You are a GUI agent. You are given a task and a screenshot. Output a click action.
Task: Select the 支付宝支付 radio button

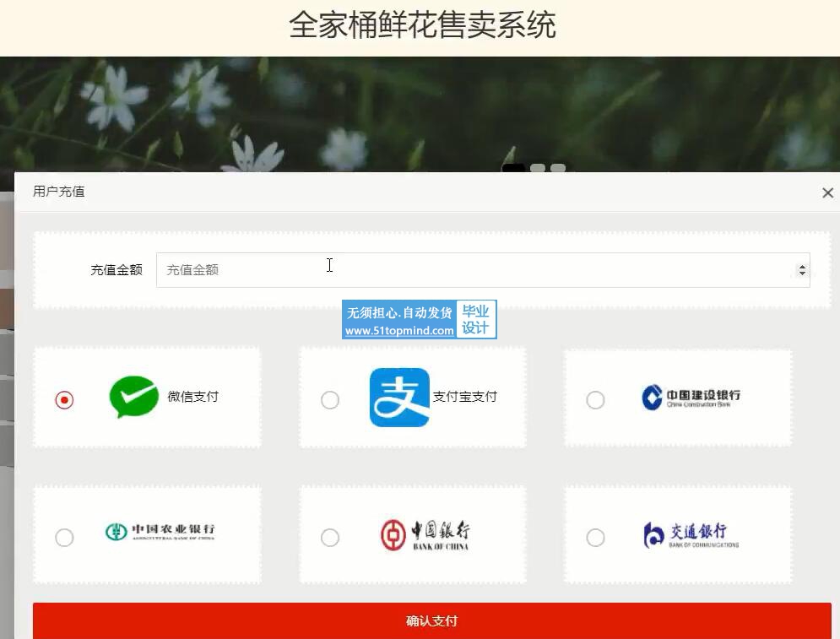330,400
